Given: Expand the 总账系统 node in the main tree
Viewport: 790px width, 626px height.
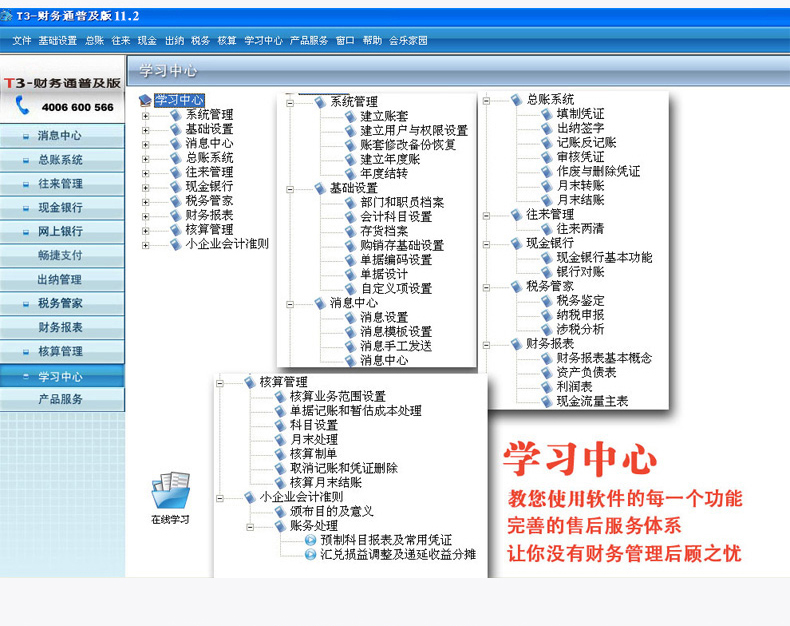Looking at the screenshot, I should point(146,159).
